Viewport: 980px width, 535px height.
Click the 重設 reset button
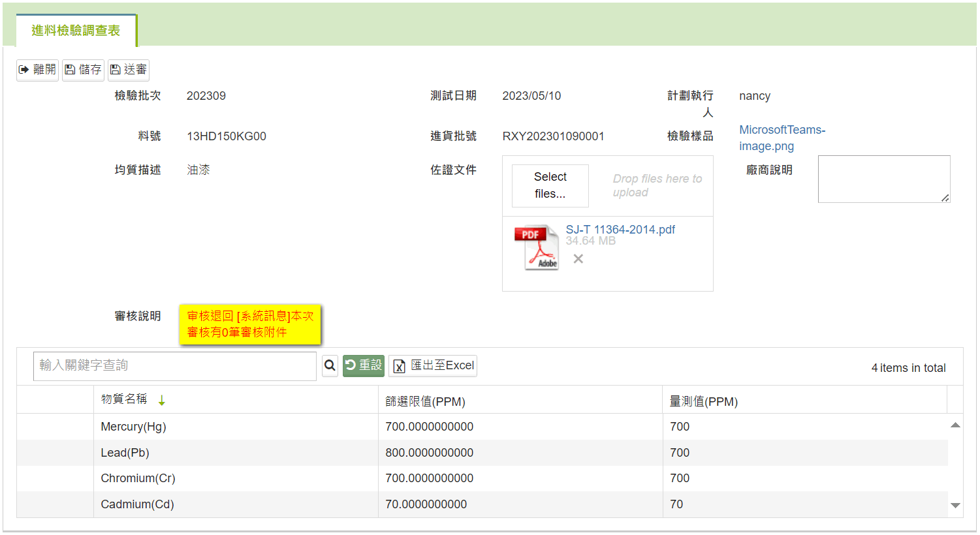click(364, 365)
